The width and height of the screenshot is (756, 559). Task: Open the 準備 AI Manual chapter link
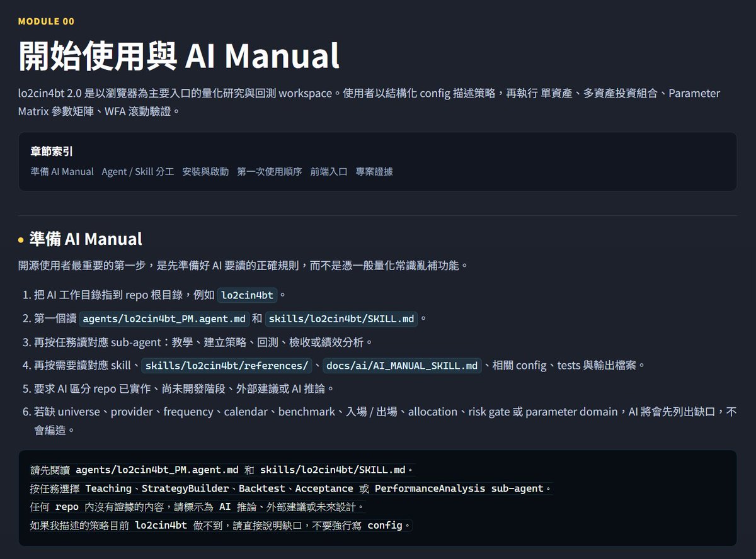(62, 171)
